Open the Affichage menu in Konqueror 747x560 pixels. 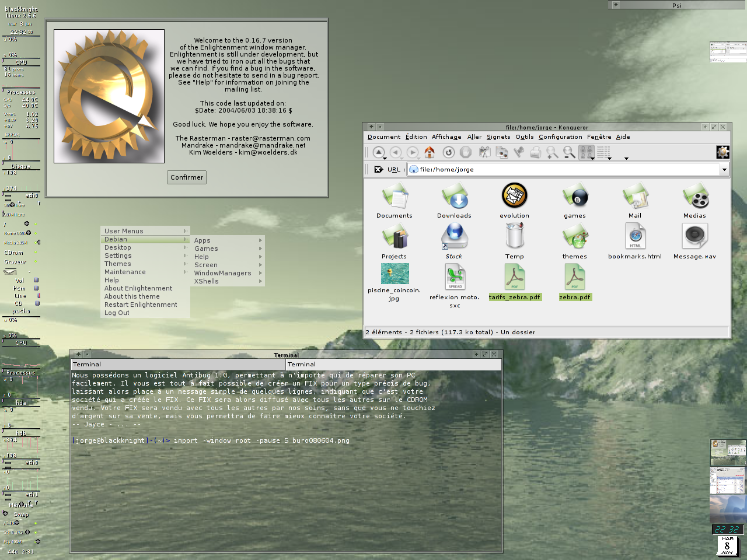(x=446, y=137)
